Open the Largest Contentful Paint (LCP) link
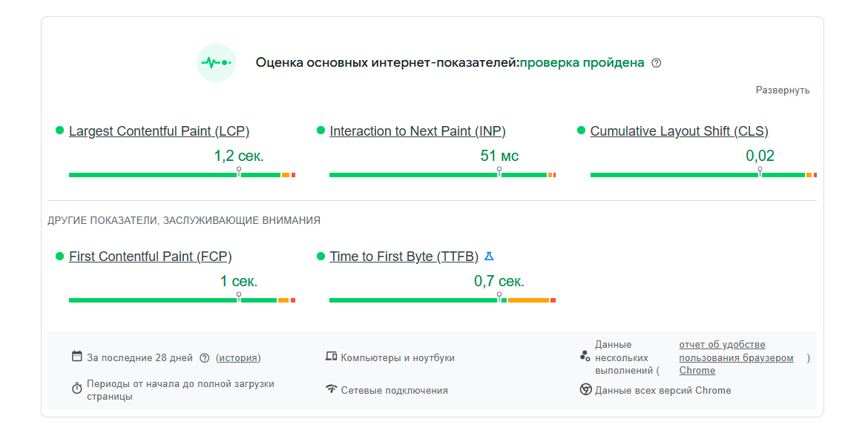The image size is (868, 436). 159,131
